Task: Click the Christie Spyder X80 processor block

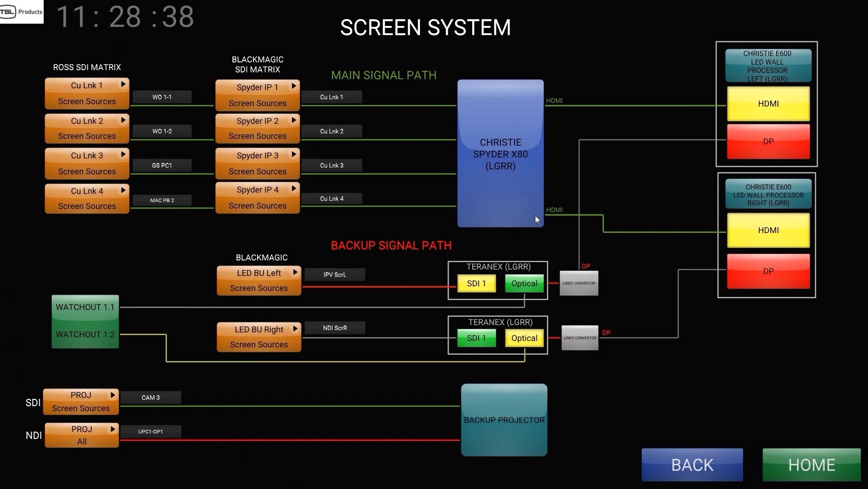Action: point(500,153)
